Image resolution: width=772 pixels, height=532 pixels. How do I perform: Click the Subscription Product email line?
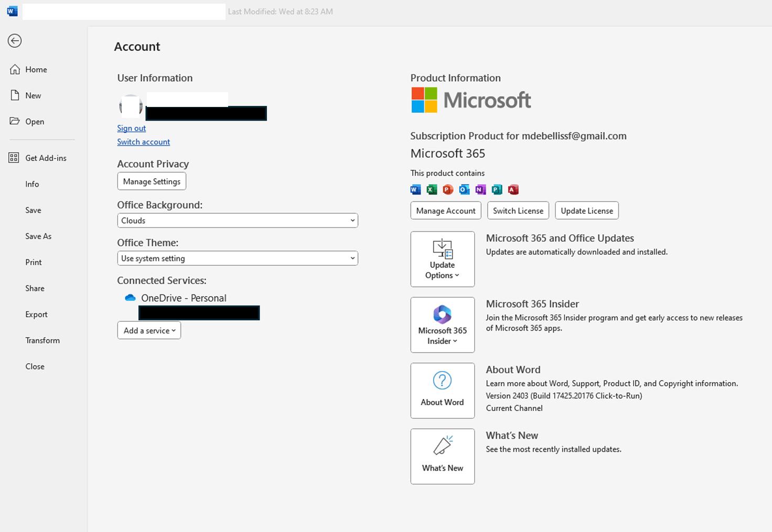pos(518,136)
